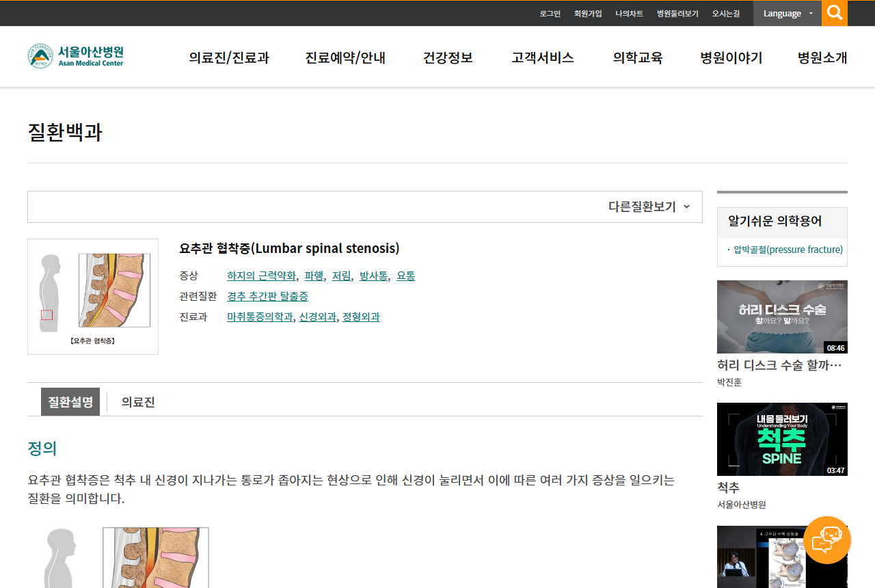Click the Asan Medical Center logo
Screen dimensions: 875x588
pyautogui.click(x=76, y=56)
